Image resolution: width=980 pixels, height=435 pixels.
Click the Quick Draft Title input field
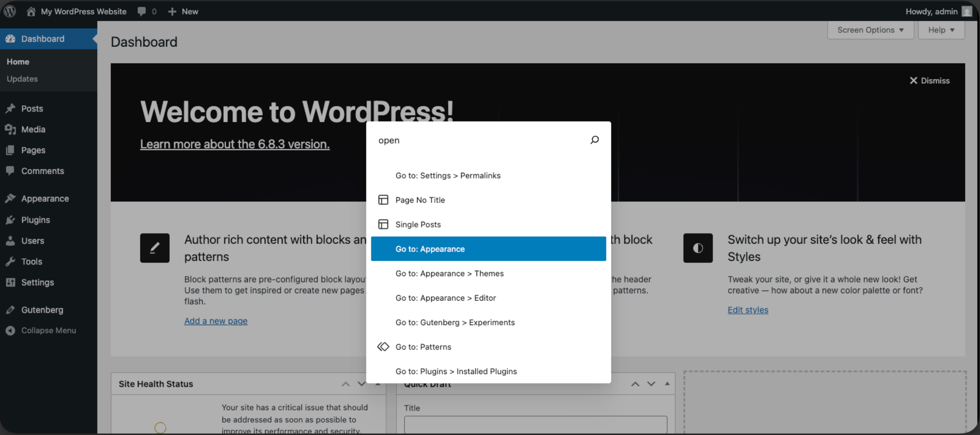535,425
